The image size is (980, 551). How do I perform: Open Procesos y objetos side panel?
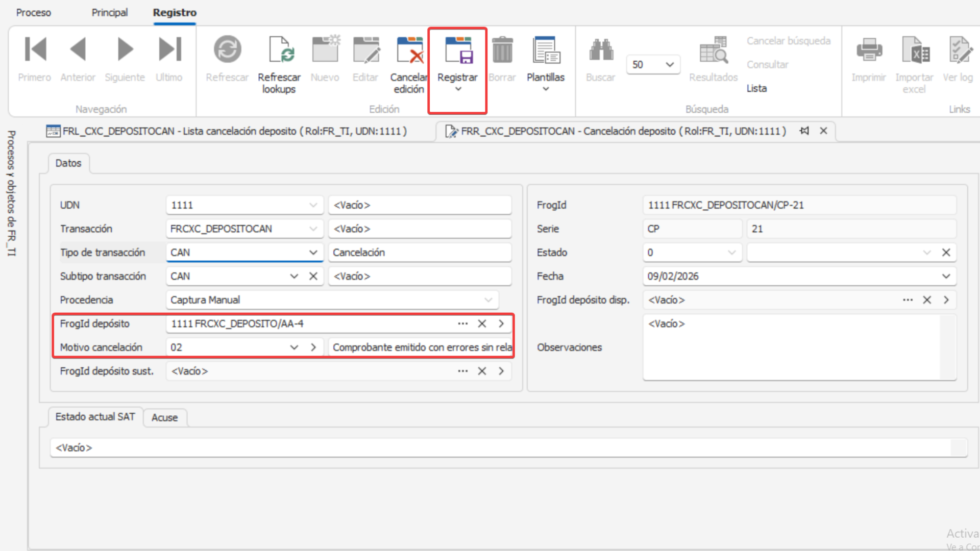click(11, 194)
